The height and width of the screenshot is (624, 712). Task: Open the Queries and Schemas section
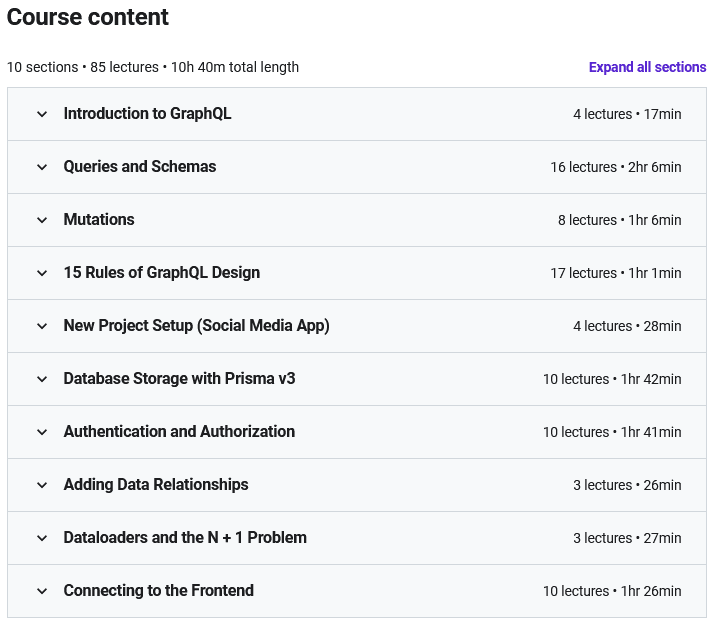point(139,167)
